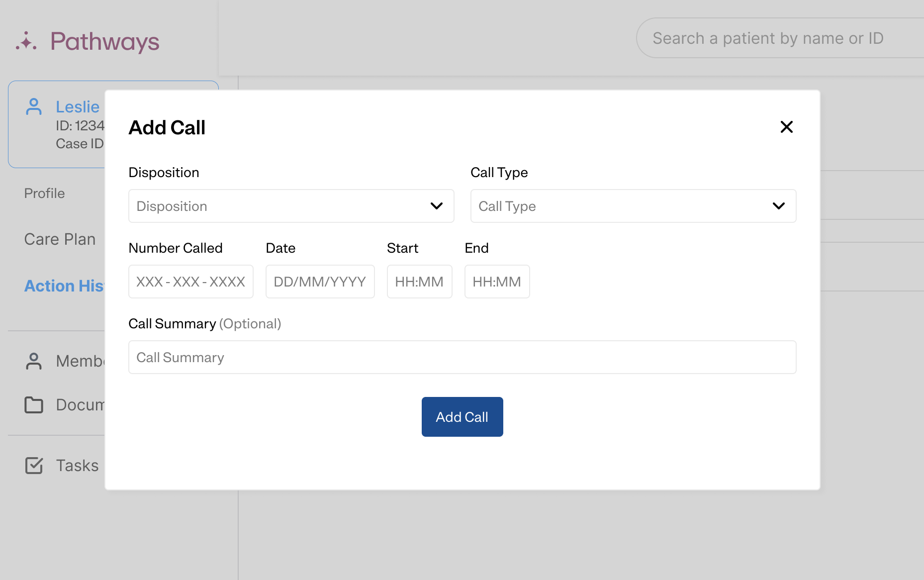Close the Add Call dialog with X
The height and width of the screenshot is (580, 924).
(786, 127)
